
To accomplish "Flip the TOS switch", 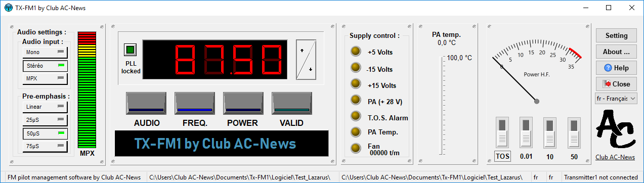I will [x=502, y=132].
